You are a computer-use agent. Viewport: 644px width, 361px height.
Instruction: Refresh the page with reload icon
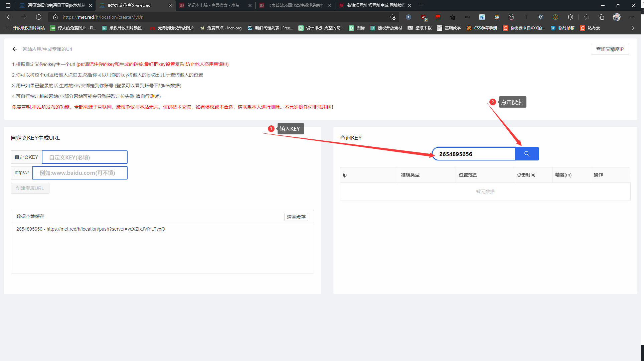39,17
